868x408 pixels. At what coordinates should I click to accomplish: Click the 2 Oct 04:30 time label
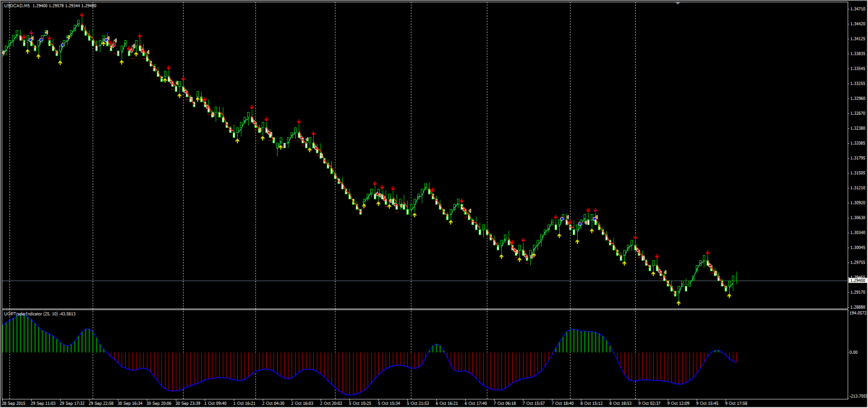274,403
